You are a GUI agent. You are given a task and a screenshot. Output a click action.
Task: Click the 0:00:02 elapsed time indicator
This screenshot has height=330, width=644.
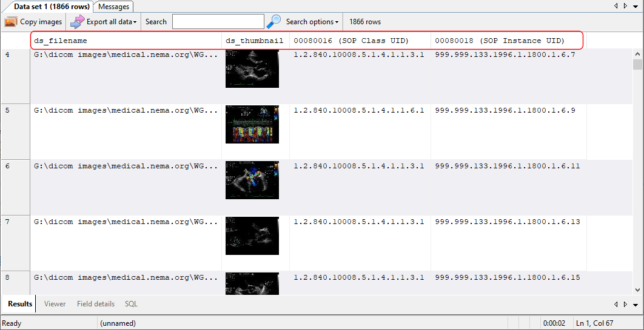click(554, 323)
